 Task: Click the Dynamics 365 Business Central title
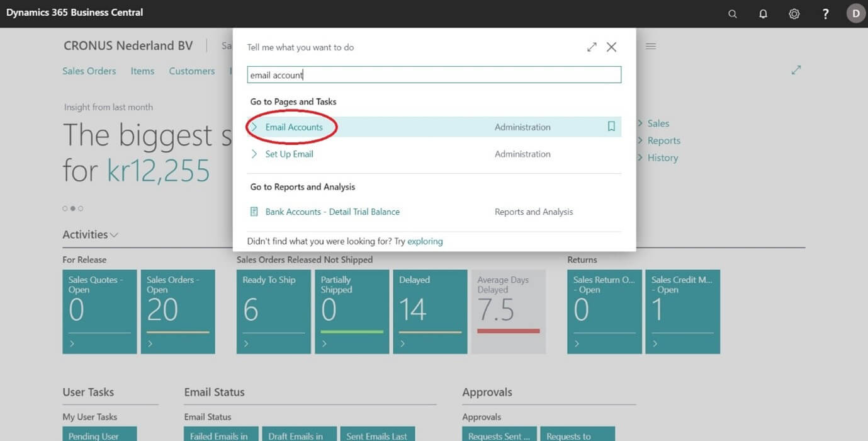click(x=75, y=13)
